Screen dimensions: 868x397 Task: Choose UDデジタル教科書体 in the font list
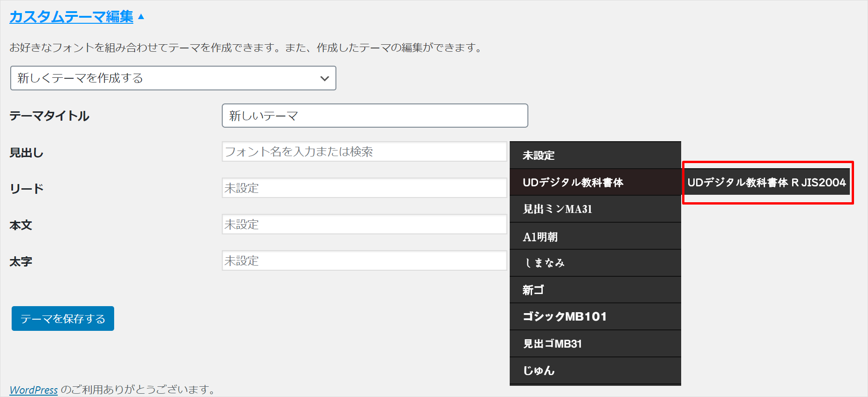(x=595, y=182)
